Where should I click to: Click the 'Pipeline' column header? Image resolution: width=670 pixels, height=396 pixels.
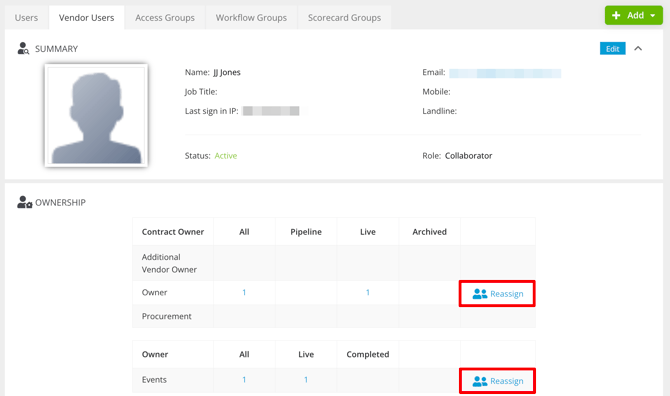[x=306, y=232]
